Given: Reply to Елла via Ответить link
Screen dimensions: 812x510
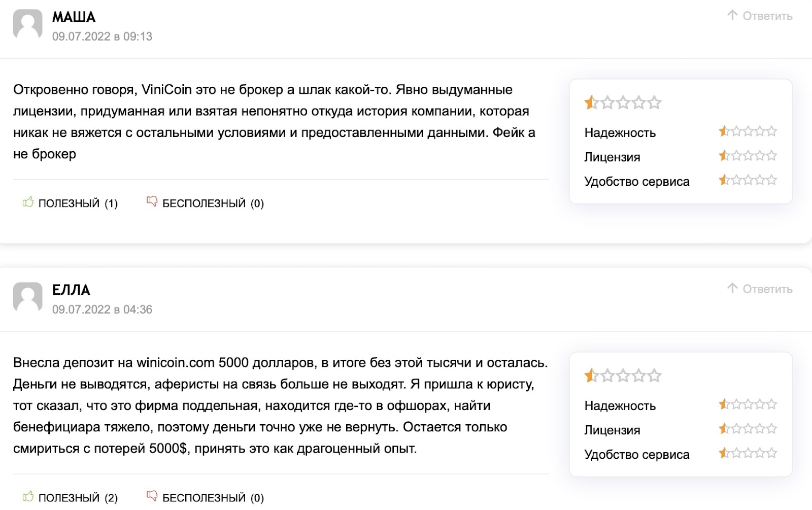Looking at the screenshot, I should pyautogui.click(x=759, y=289).
